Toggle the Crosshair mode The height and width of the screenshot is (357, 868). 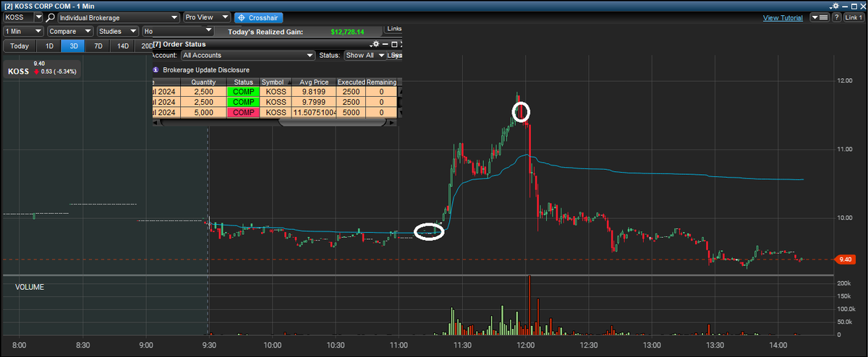pos(259,17)
